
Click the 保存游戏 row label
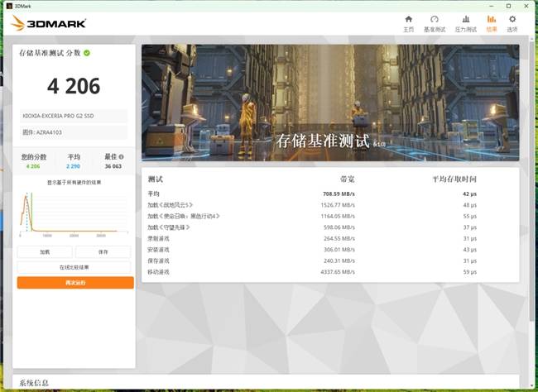coord(159,261)
